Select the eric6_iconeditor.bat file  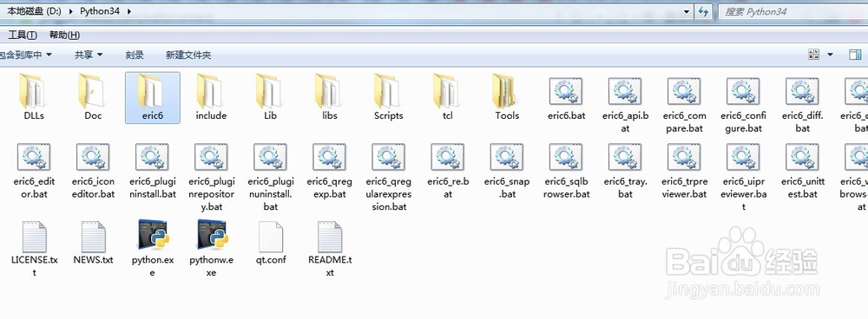pos(93,171)
